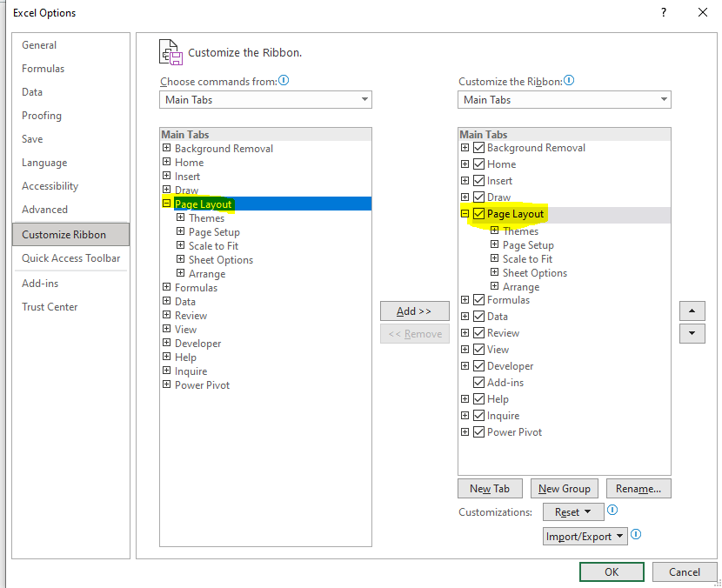Toggle the View tab checkbox
This screenshot has height=588, width=722.
(x=479, y=350)
